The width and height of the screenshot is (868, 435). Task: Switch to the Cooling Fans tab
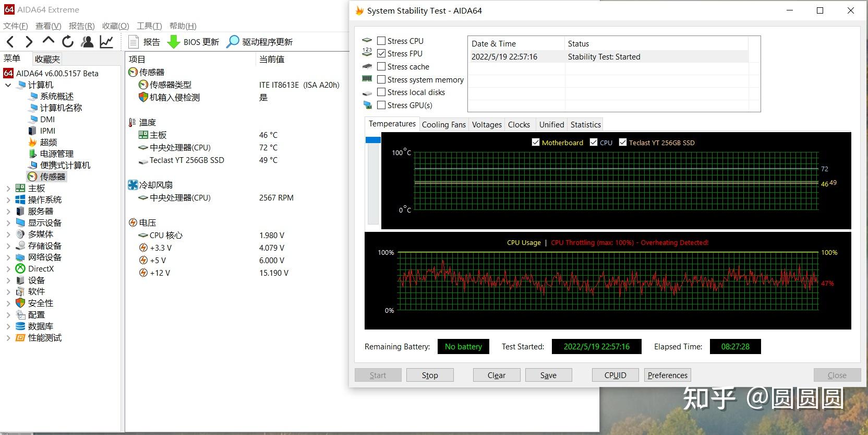coord(444,124)
